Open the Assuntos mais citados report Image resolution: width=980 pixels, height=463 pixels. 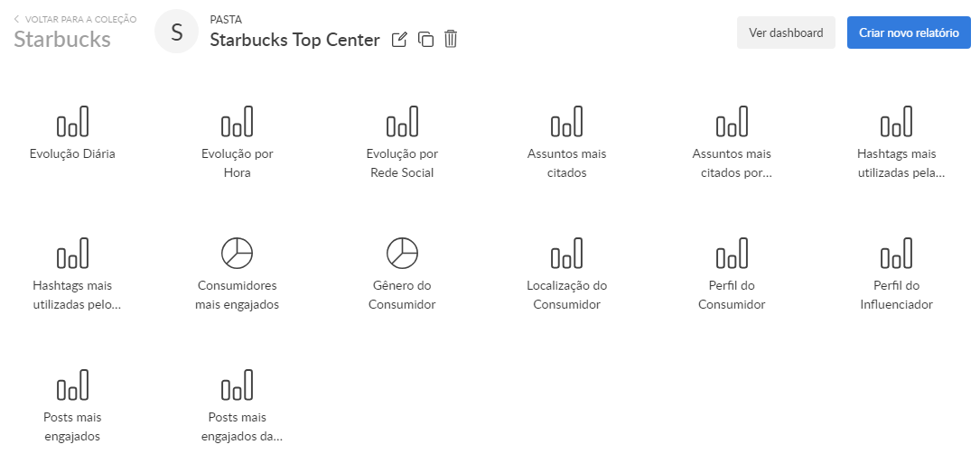tap(566, 123)
